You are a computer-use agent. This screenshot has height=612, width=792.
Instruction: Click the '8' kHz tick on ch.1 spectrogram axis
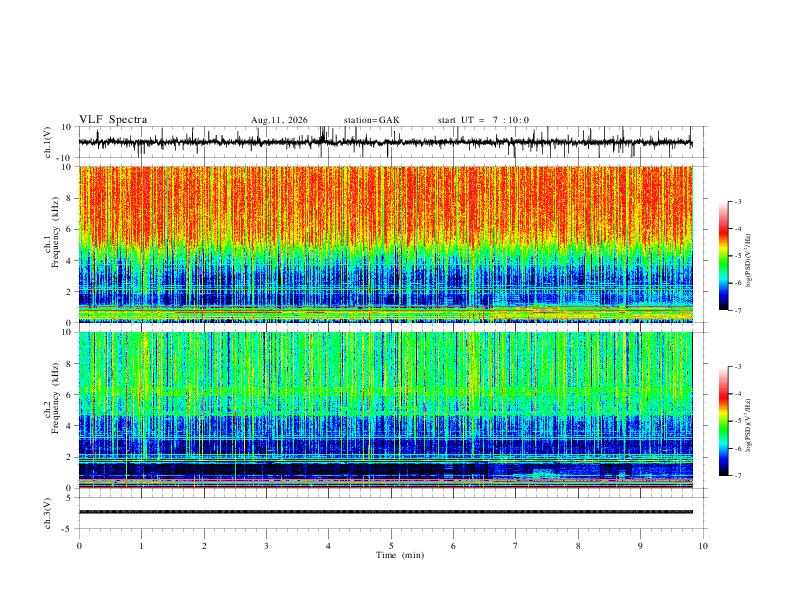coord(71,198)
